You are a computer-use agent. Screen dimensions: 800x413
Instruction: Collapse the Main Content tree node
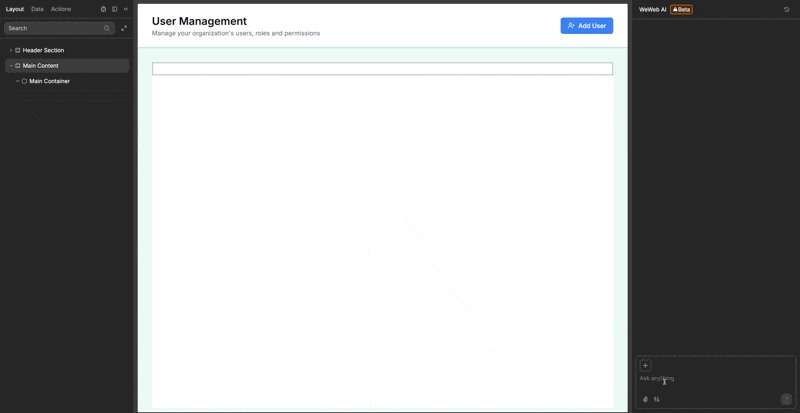[x=11, y=66]
